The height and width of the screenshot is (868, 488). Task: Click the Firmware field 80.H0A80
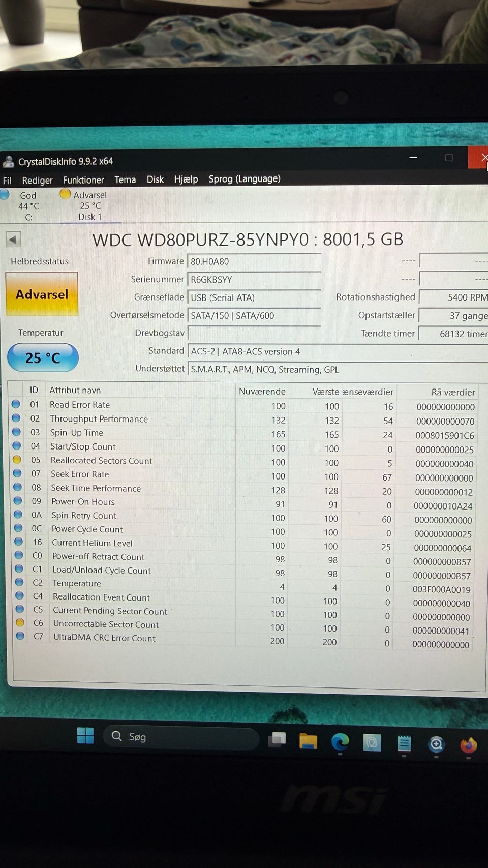tap(254, 261)
